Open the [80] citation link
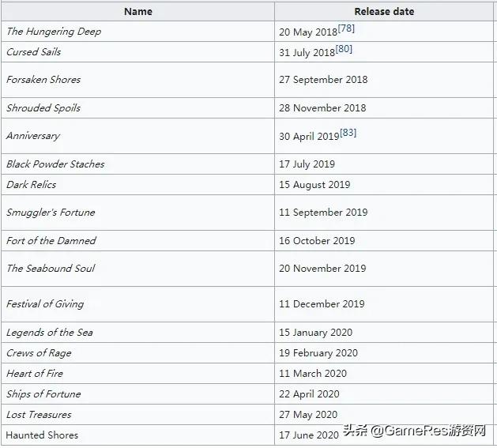The image size is (497, 448). point(344,50)
